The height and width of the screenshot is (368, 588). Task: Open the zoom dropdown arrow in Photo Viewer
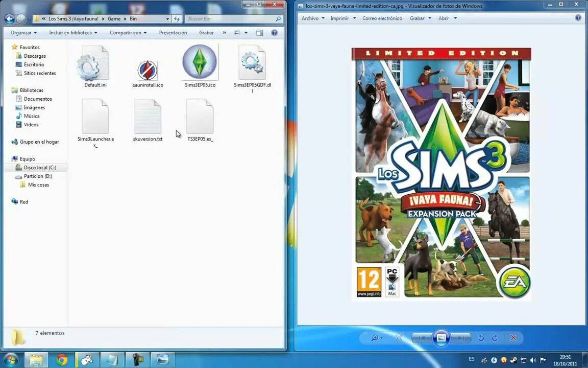(x=382, y=338)
